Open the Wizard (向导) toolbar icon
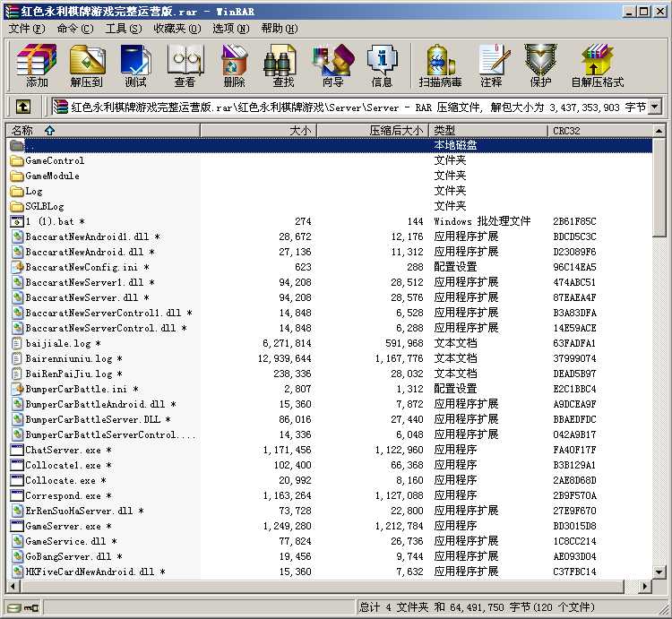672x619 pixels. [333, 65]
